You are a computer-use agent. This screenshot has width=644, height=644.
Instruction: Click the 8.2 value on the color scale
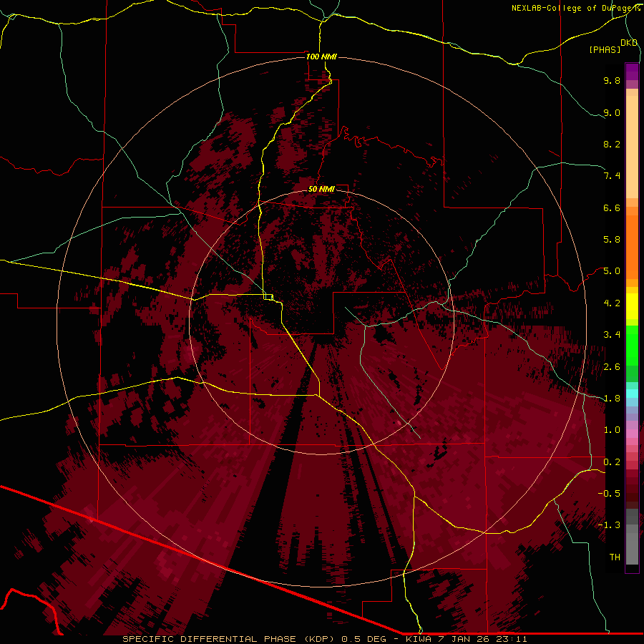click(x=612, y=144)
